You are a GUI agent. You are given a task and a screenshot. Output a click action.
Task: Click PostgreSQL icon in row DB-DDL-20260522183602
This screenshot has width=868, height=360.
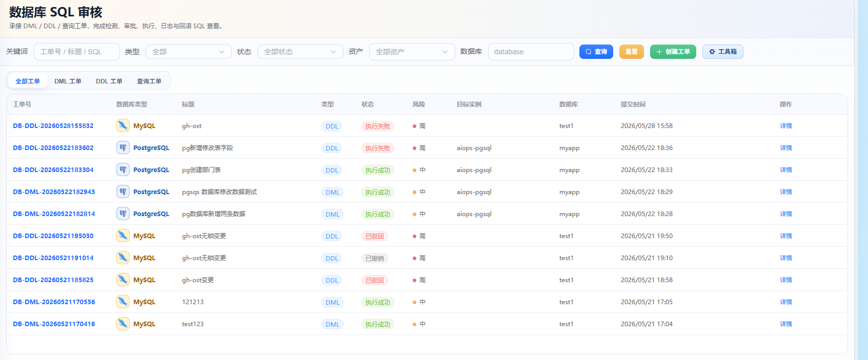click(x=123, y=147)
